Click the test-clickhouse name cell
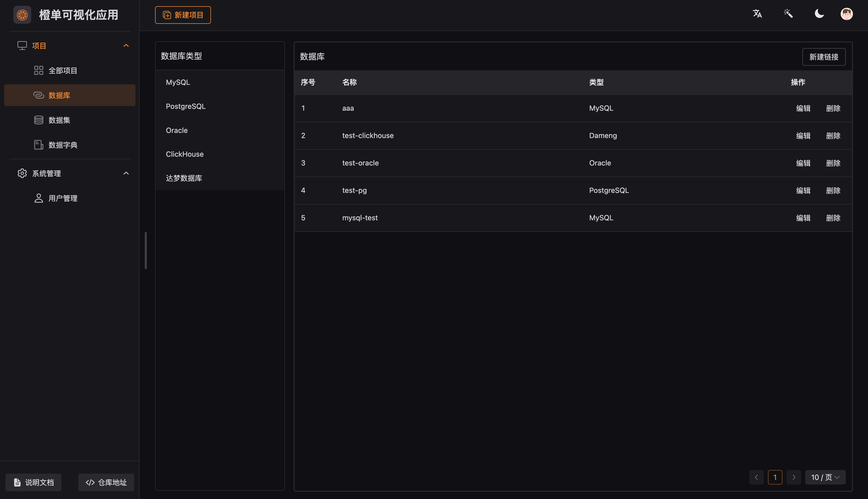Screen dimensions: 868x499 (368, 135)
